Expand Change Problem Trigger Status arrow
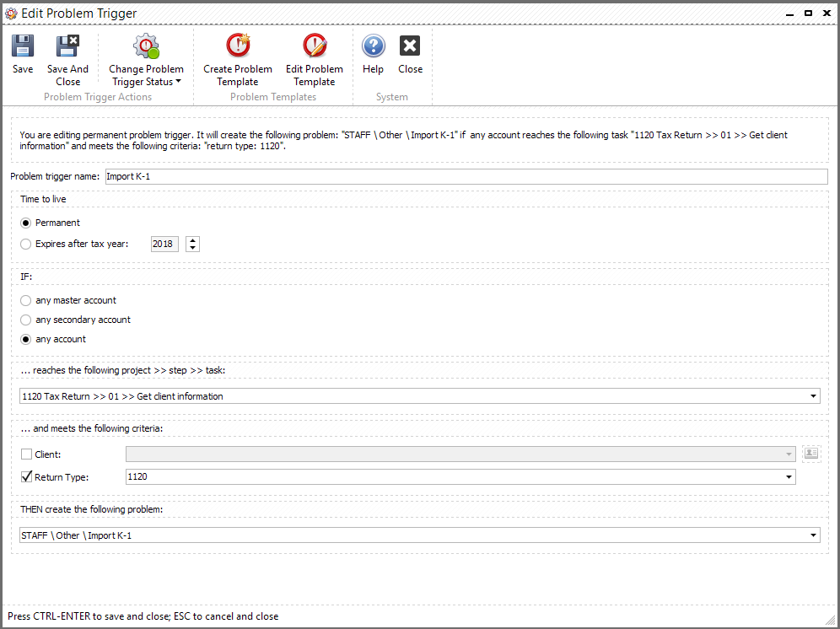Screen dimensions: 840x629 click(179, 82)
